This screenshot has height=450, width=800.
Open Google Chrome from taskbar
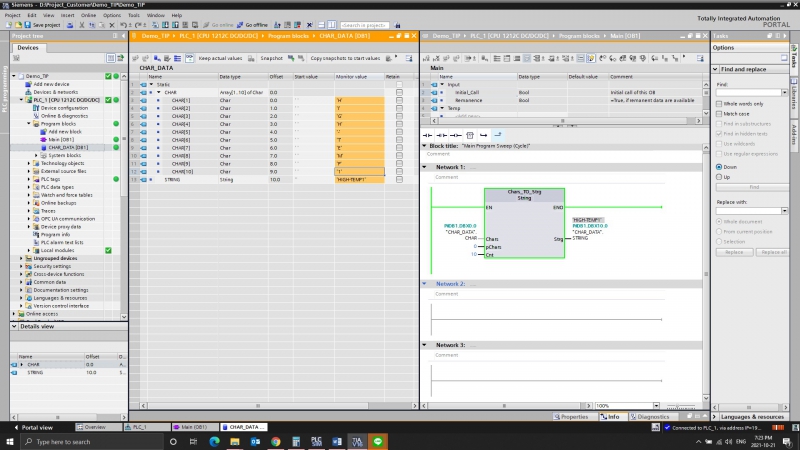(276, 441)
